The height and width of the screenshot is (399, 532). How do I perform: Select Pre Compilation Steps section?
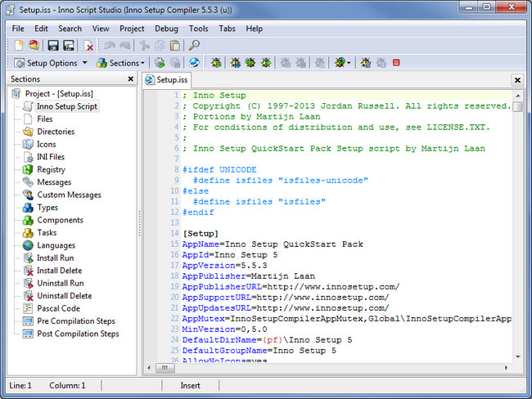point(76,321)
